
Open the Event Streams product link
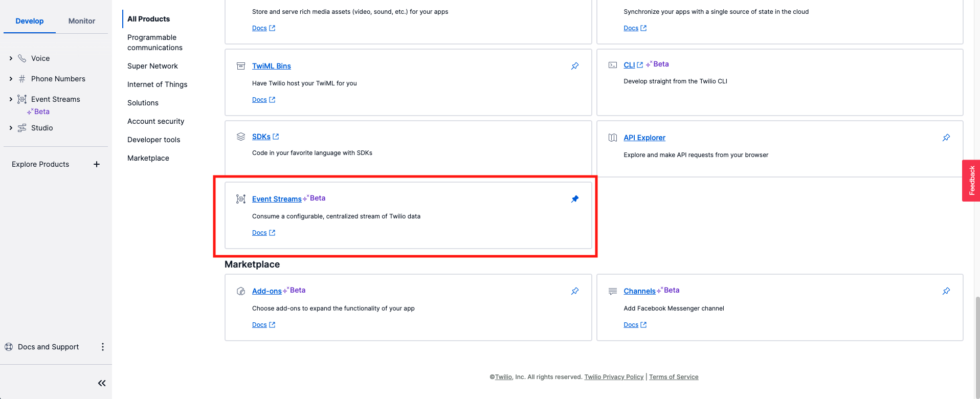(277, 199)
